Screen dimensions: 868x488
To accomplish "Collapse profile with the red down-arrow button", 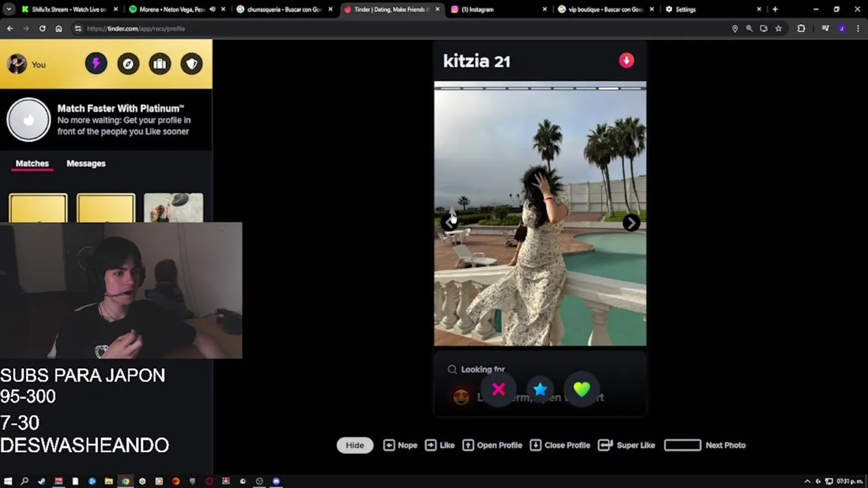I will click(x=626, y=60).
